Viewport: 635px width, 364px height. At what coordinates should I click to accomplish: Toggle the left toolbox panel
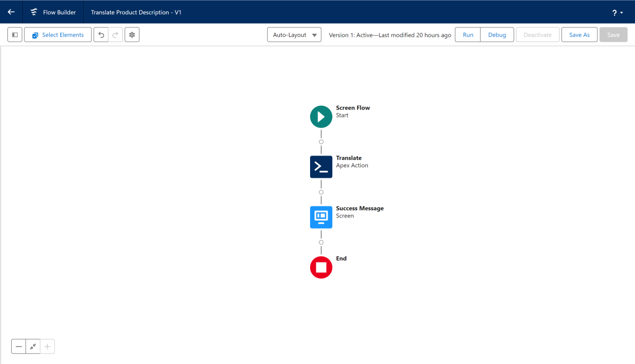(15, 35)
